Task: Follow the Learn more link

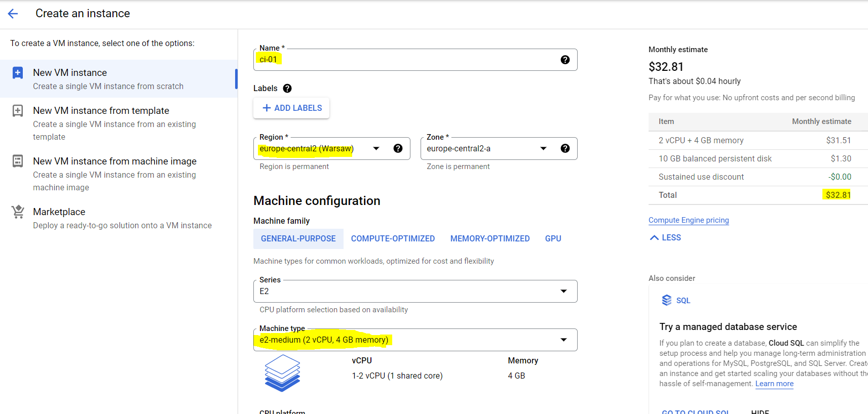Action: tap(774, 384)
